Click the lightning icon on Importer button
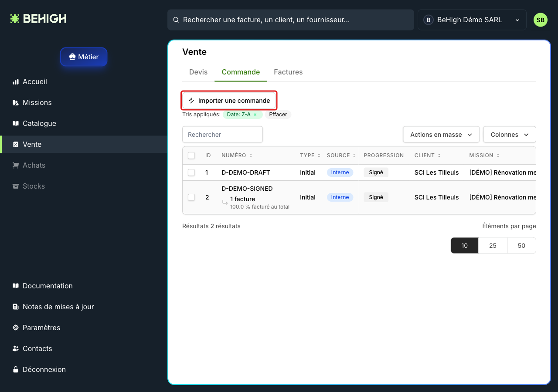Image resolution: width=558 pixels, height=392 pixels. tap(191, 101)
